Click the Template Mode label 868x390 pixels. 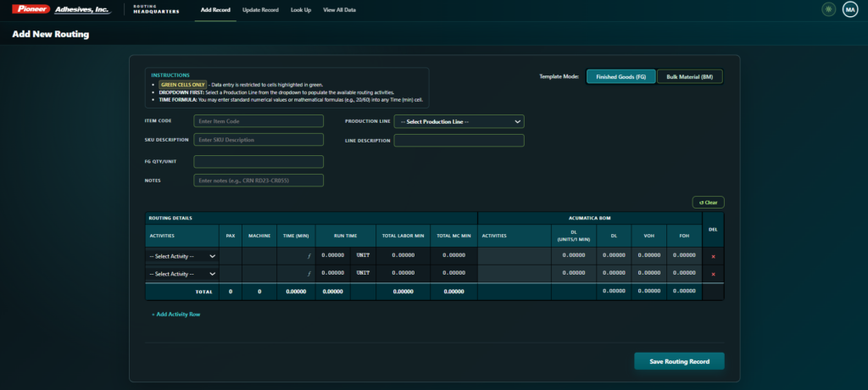pyautogui.click(x=559, y=76)
